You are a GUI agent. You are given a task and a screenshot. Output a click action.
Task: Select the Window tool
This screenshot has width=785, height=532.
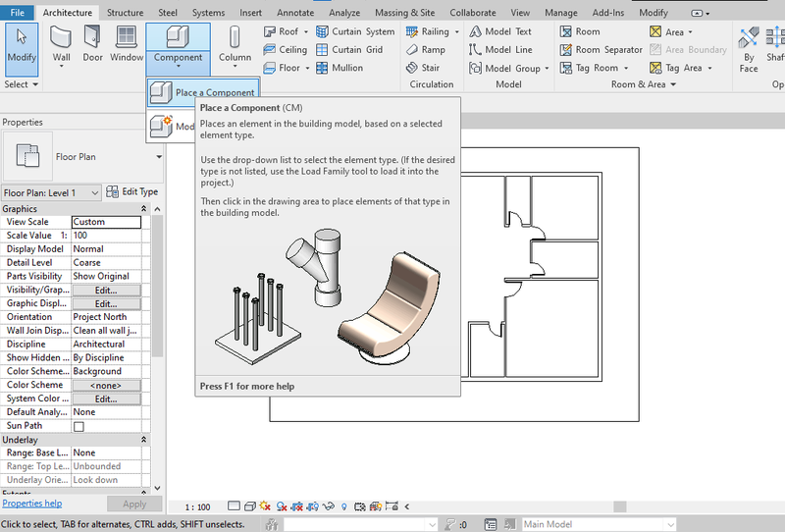pos(127,44)
